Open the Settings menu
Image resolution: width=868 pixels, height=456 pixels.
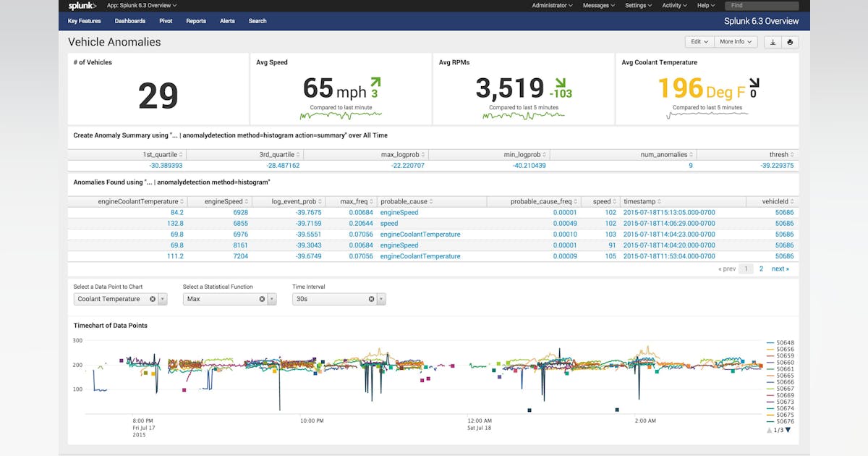coord(637,5)
